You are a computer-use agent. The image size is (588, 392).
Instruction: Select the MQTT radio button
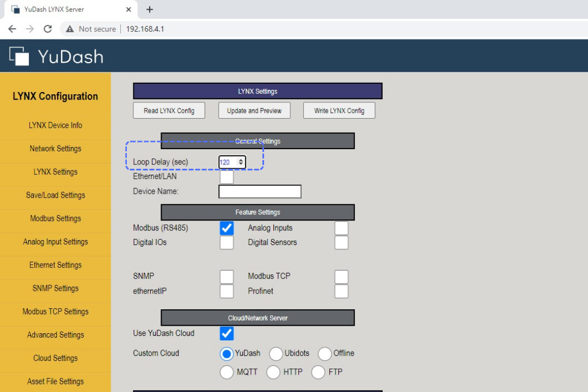(x=226, y=372)
